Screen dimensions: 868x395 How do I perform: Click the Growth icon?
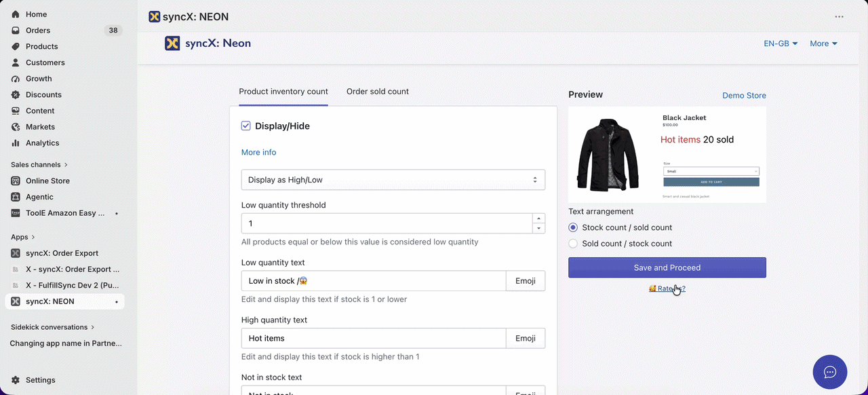click(x=16, y=79)
